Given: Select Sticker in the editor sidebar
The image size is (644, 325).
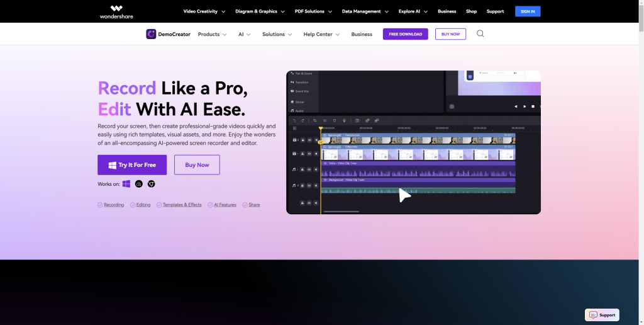Looking at the screenshot, I should point(297,101).
